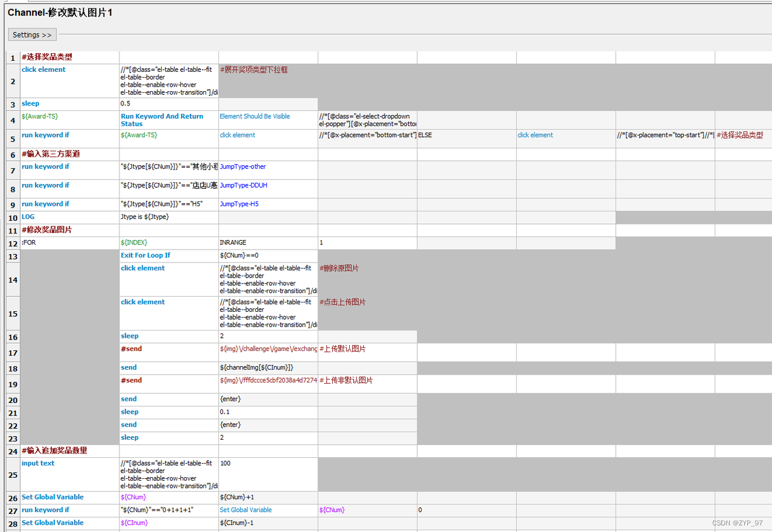This screenshot has width=772, height=532.
Task: Click cell '#选择奖品类型' in row 1
Action: (70, 57)
